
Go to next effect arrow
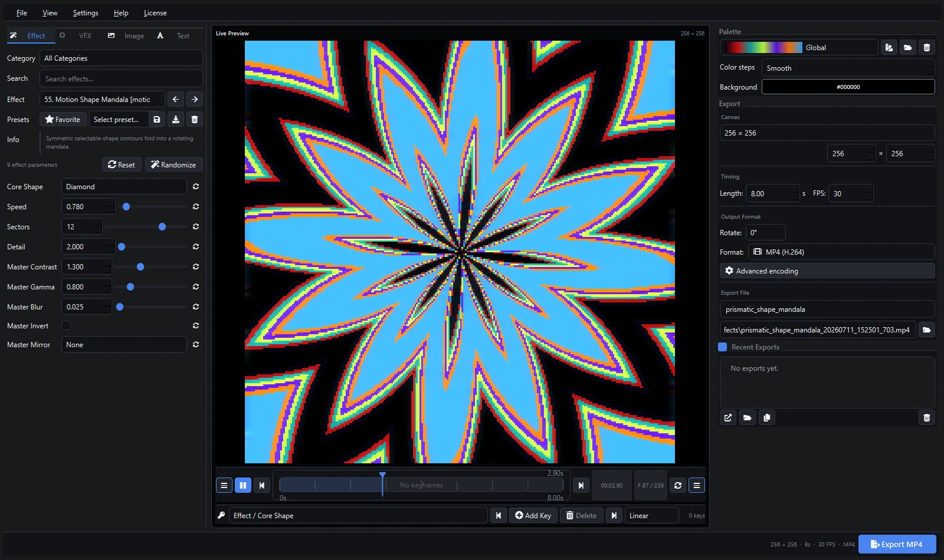[x=195, y=100]
